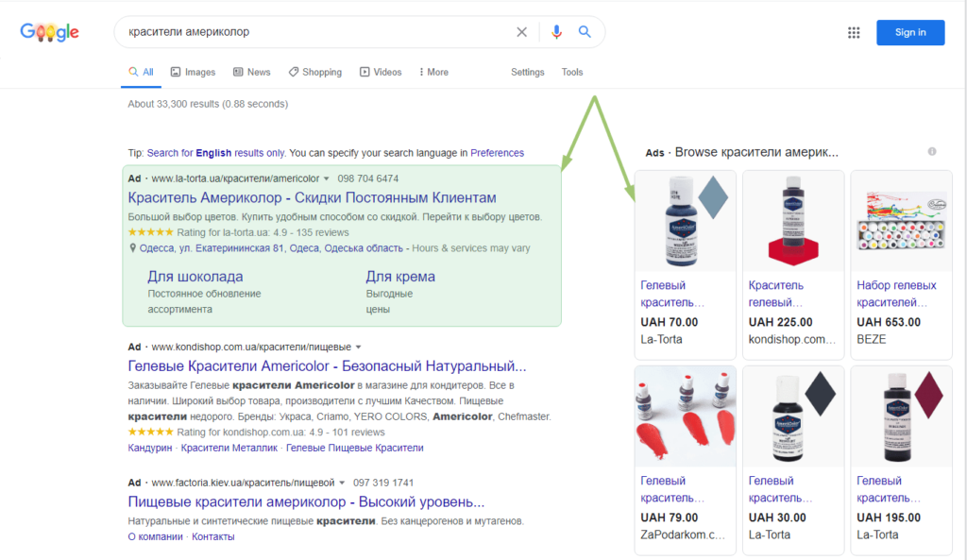Click phone number 097 319 1741
967x560 pixels.
pyautogui.click(x=383, y=483)
